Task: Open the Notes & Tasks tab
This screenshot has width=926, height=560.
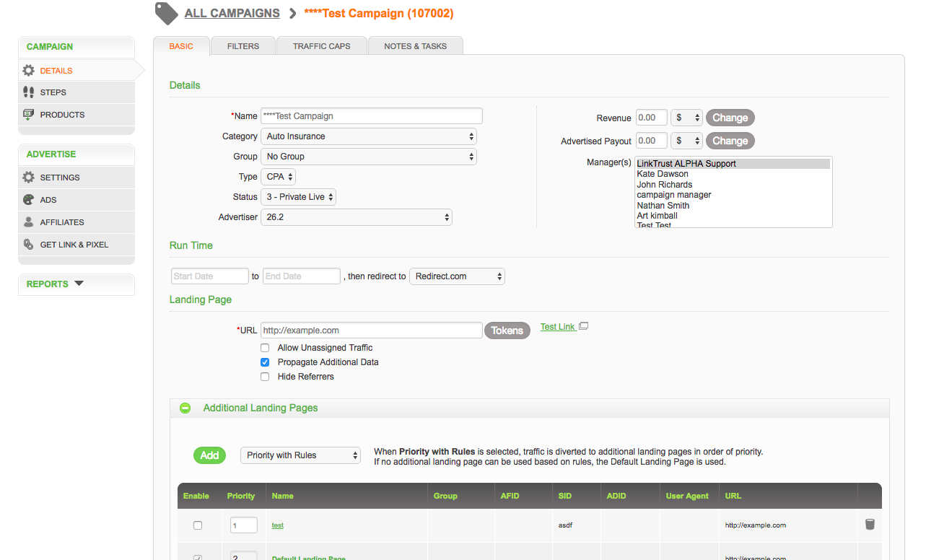Action: point(416,46)
